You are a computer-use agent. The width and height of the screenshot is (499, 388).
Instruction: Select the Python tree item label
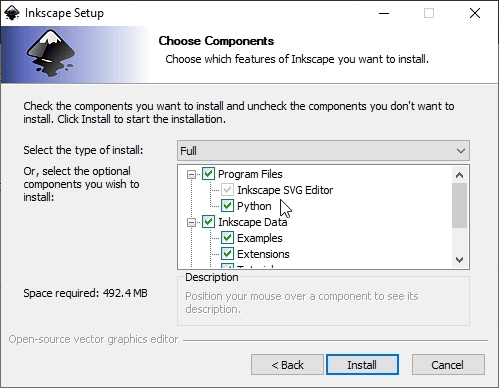[x=254, y=206]
